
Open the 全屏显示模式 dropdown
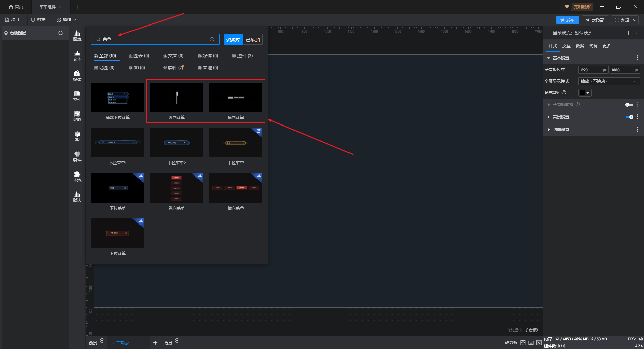point(609,81)
